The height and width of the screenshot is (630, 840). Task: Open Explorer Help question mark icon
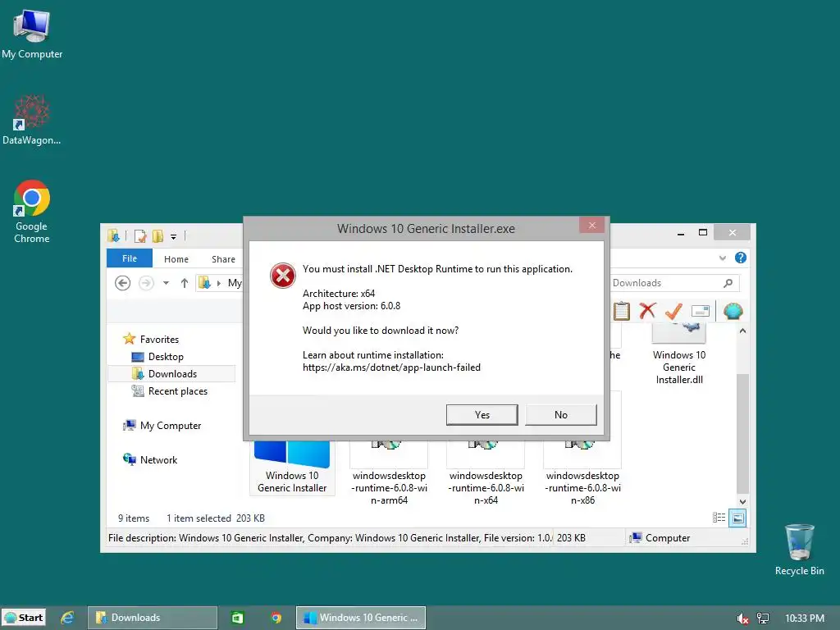click(x=741, y=258)
